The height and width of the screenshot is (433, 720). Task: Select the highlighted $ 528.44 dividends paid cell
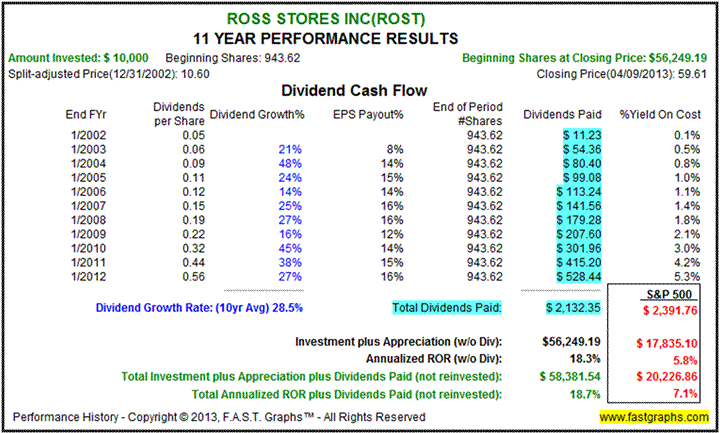point(579,277)
